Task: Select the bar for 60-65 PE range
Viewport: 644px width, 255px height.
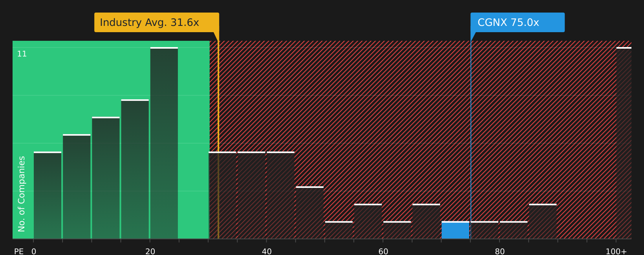Action: (397, 230)
